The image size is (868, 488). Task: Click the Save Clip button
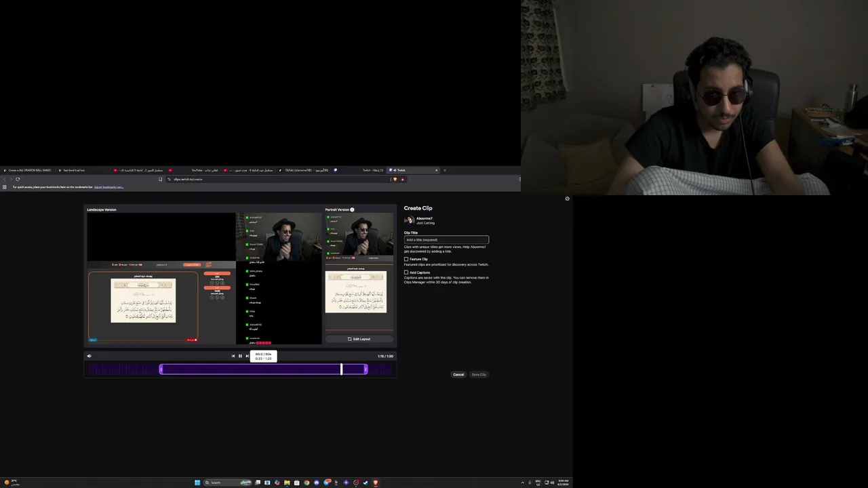[479, 375]
